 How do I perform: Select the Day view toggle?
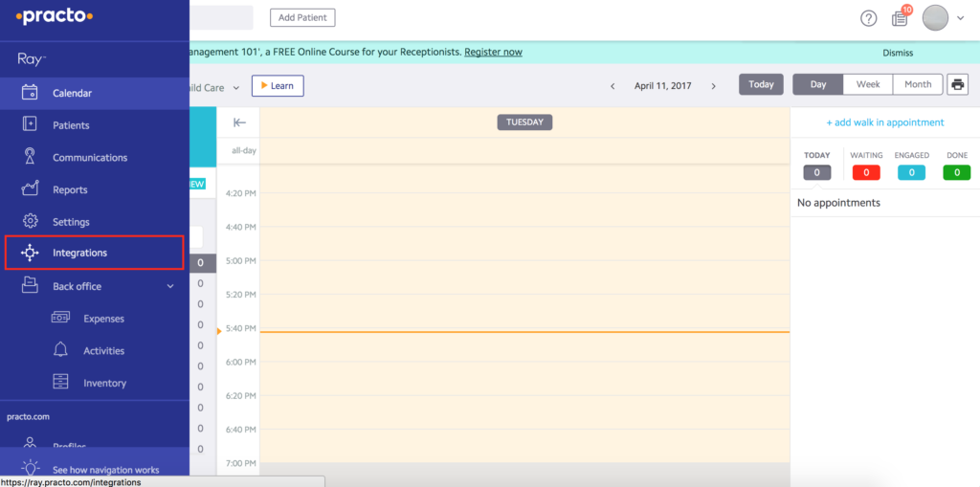817,84
